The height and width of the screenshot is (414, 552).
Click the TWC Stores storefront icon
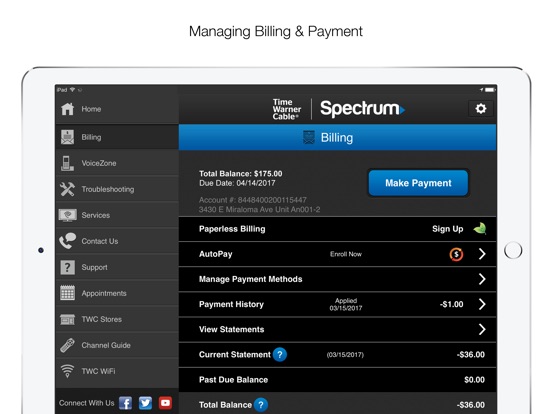pyautogui.click(x=67, y=319)
